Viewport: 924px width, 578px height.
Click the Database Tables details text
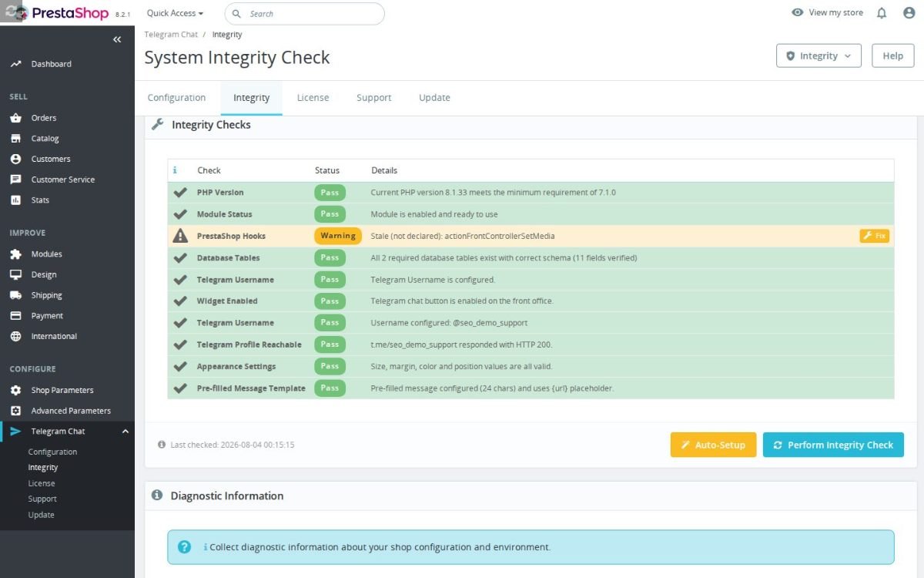tap(504, 258)
